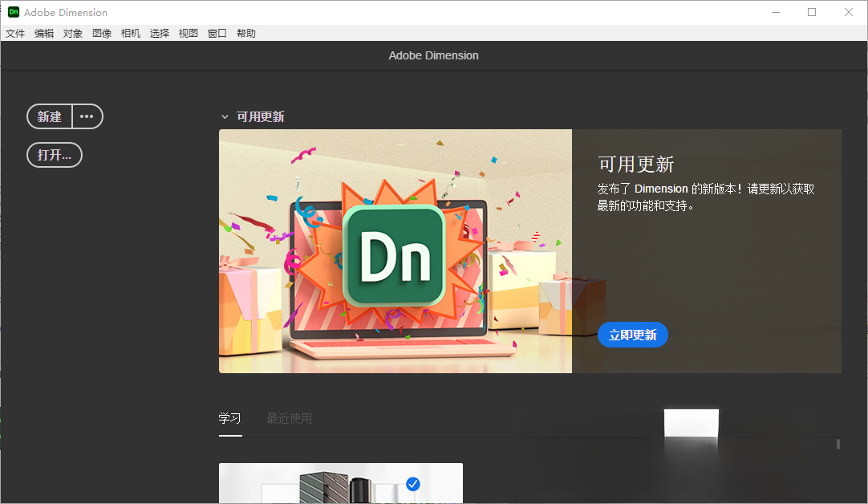868x504 pixels.
Task: Open the 选择 menu
Action: point(160,33)
